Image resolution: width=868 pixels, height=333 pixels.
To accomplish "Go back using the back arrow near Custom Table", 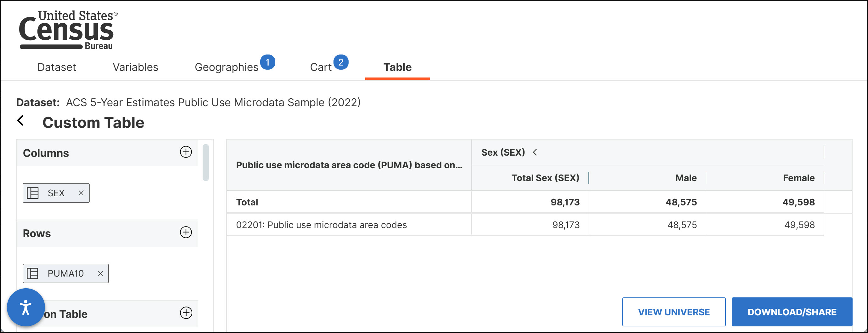I will [x=21, y=121].
